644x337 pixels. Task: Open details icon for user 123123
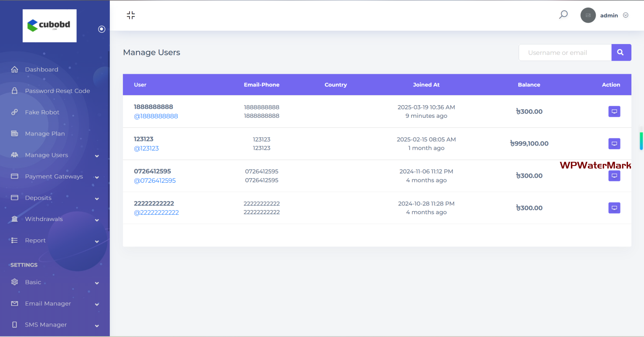click(x=614, y=144)
